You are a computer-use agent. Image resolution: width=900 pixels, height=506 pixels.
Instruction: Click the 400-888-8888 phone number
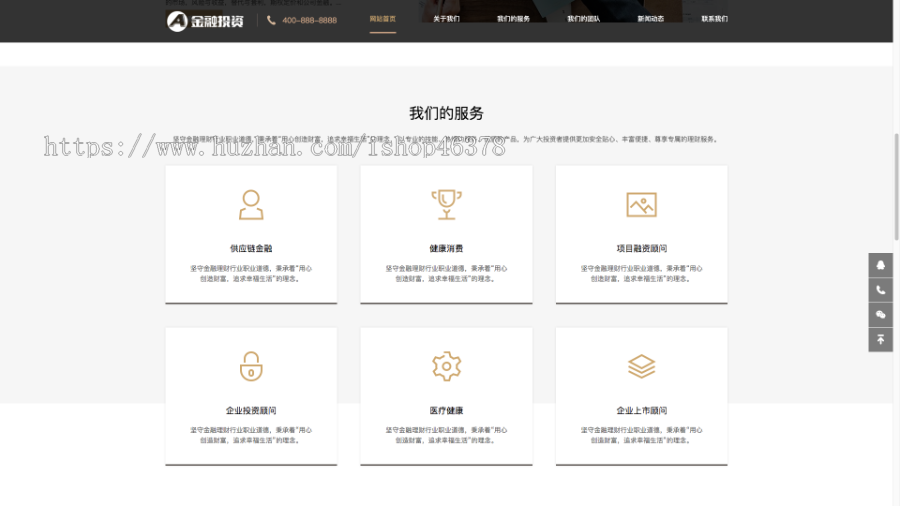309,20
